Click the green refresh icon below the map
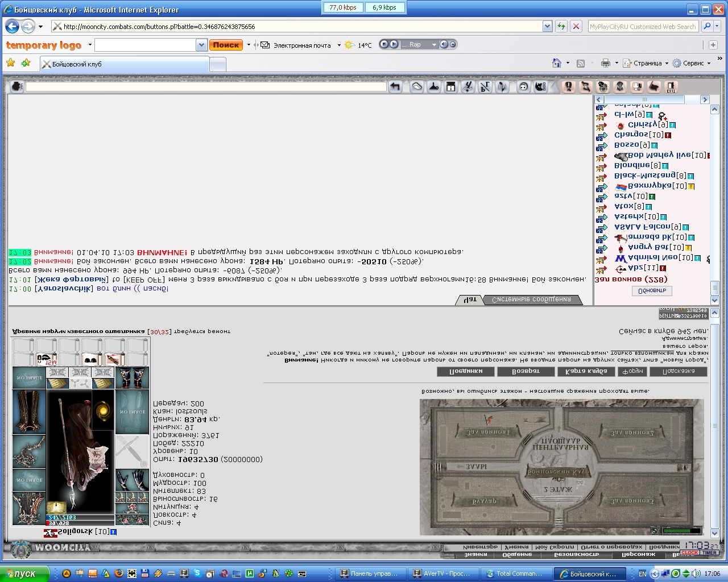Image resolution: width=728 pixels, height=582 pixels. [x=655, y=531]
